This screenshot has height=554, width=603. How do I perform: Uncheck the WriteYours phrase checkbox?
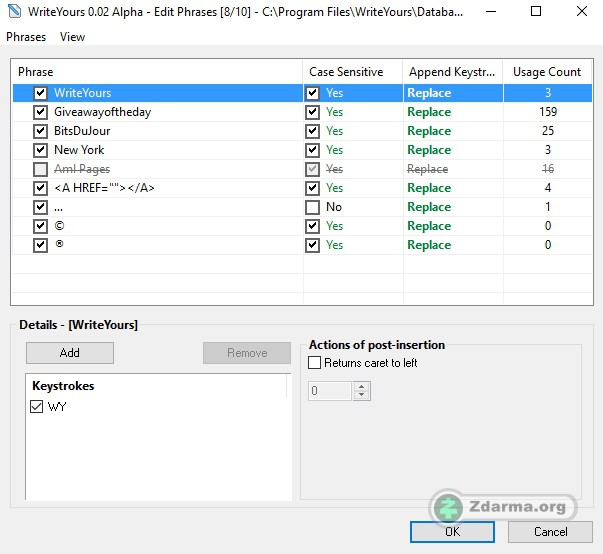pos(40,93)
